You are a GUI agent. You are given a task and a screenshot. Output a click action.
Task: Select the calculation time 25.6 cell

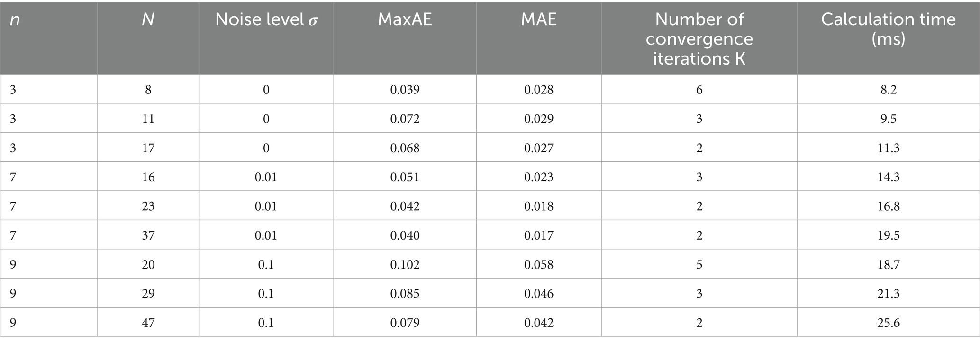point(888,323)
